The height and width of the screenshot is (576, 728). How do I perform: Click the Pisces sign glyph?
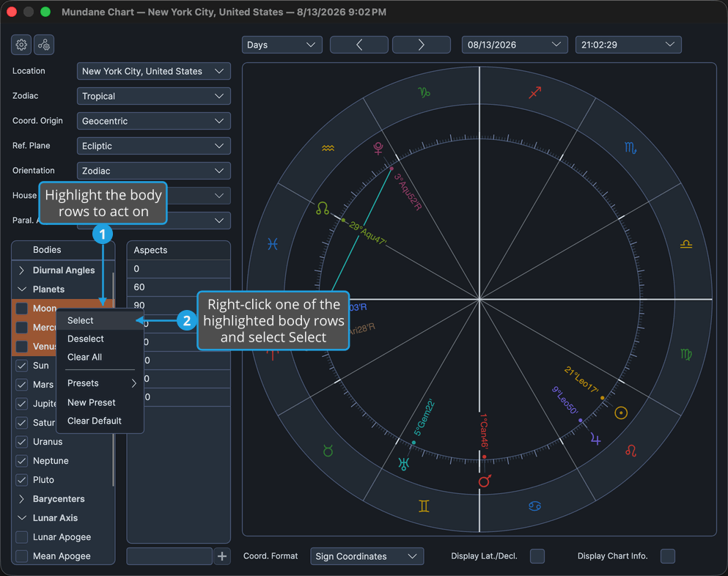click(x=273, y=244)
